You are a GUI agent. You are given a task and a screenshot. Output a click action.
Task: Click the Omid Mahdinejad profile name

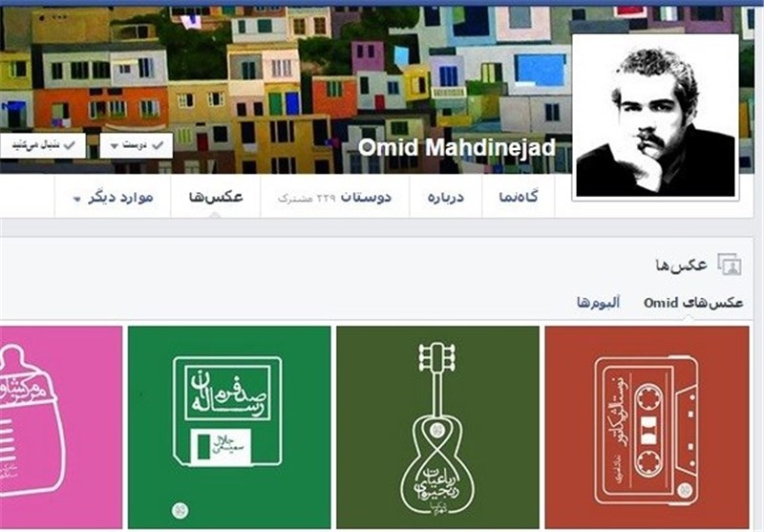457,147
